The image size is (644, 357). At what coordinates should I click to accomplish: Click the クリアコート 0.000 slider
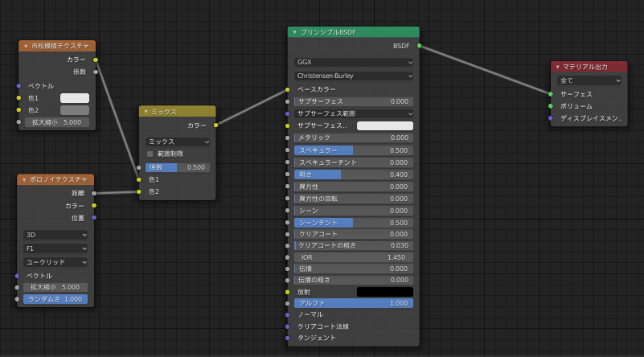pyautogui.click(x=354, y=234)
